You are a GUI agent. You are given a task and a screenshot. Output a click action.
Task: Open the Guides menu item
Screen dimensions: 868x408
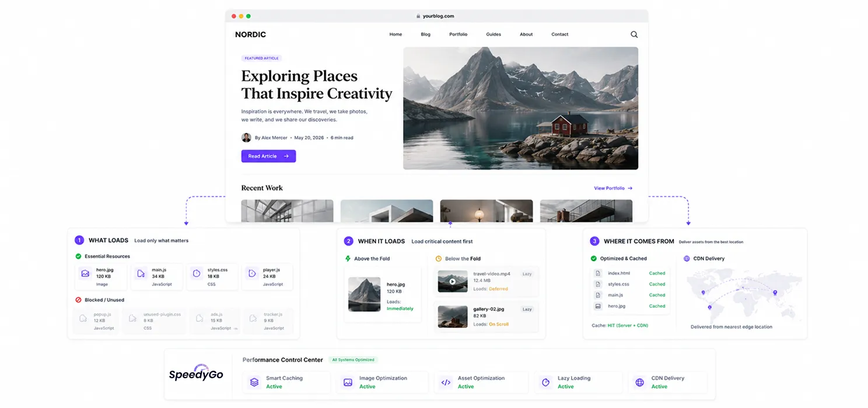[x=494, y=34]
